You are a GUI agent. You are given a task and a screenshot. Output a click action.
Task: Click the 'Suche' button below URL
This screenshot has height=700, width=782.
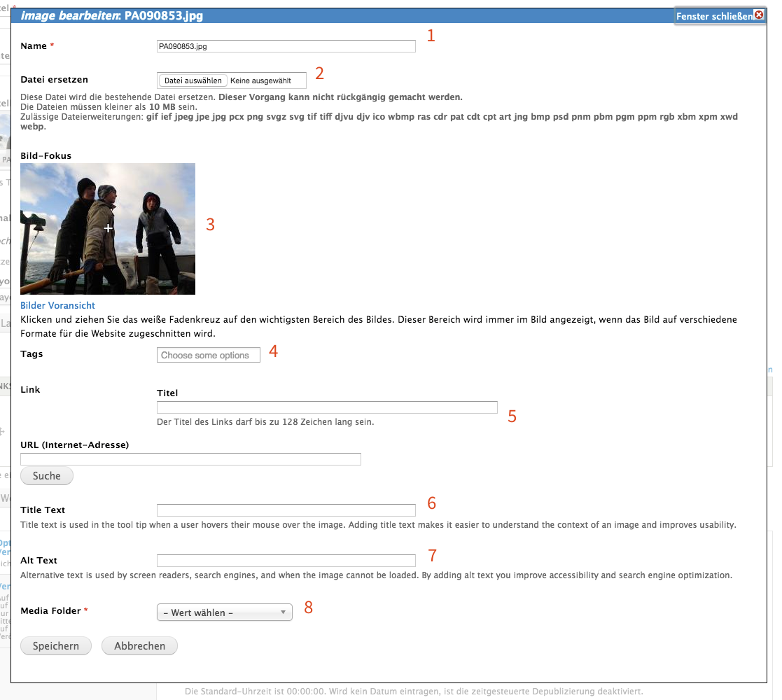point(47,476)
